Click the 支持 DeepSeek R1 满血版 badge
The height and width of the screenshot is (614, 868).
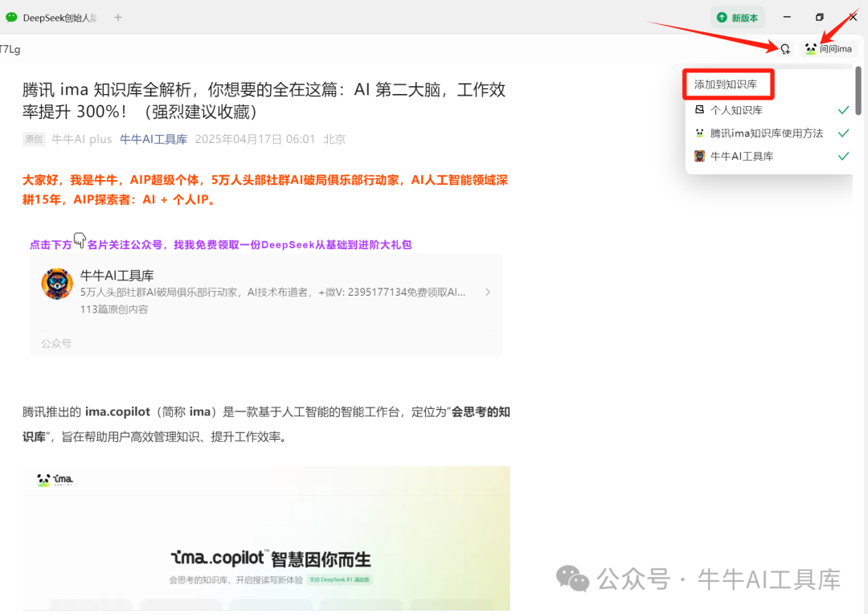click(x=340, y=579)
